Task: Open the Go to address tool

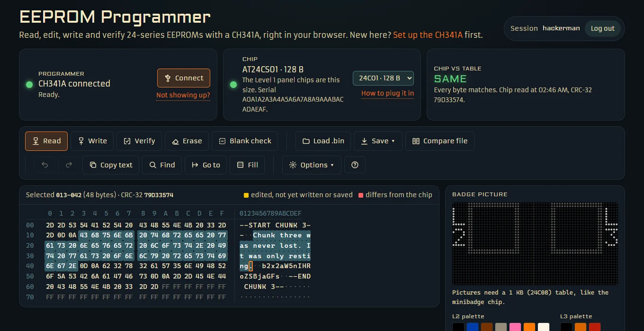Action: click(x=206, y=165)
